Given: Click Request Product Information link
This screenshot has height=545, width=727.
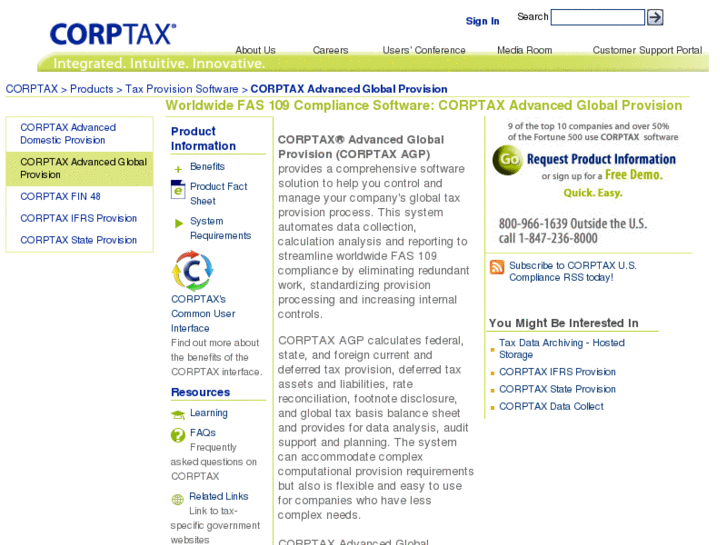Looking at the screenshot, I should click(601, 160).
